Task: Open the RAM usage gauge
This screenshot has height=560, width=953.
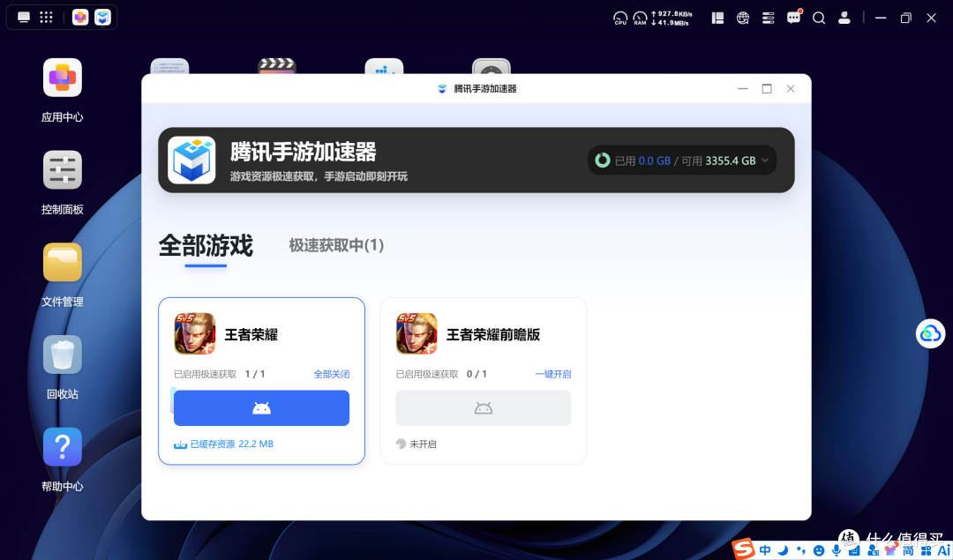Action: [640, 19]
